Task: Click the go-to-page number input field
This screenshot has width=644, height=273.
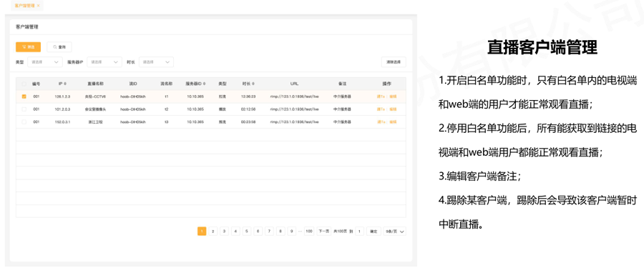Action: click(x=359, y=231)
